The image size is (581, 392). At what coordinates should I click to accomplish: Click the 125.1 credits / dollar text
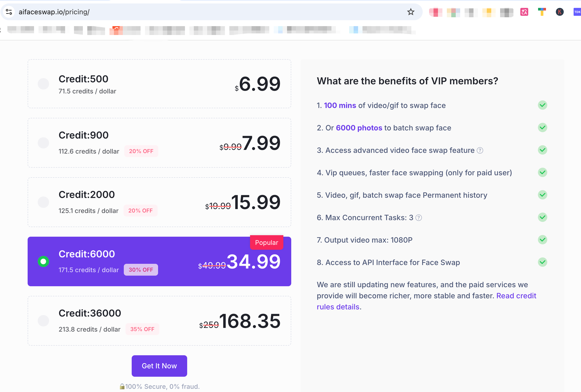(x=88, y=211)
